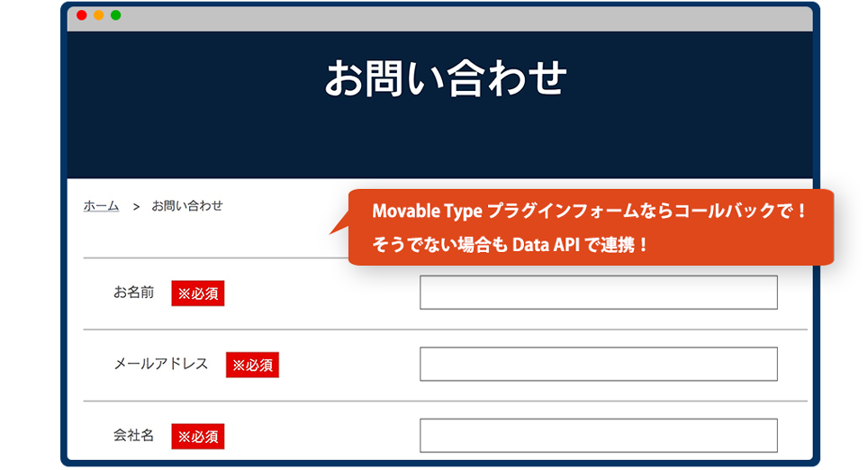
Task: Click the お問い合わせ page heading
Action: pyautogui.click(x=446, y=78)
